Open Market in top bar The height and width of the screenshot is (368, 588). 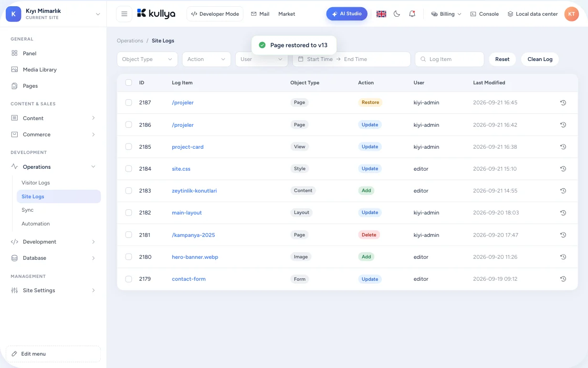(287, 14)
